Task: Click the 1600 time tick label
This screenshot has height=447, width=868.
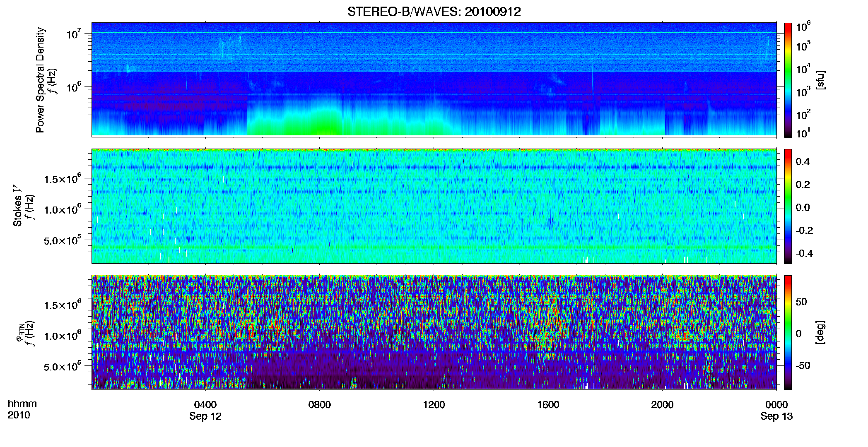Action: pos(548,404)
